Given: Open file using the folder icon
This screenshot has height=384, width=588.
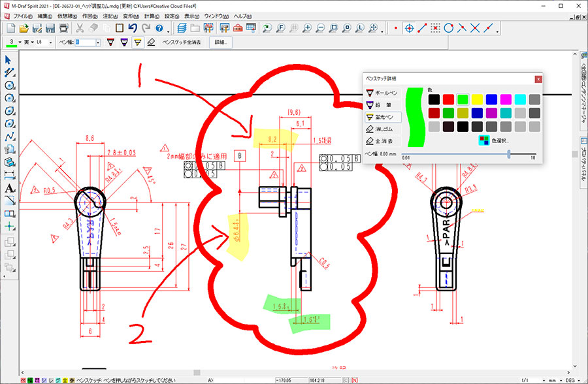Looking at the screenshot, I should (x=24, y=28).
